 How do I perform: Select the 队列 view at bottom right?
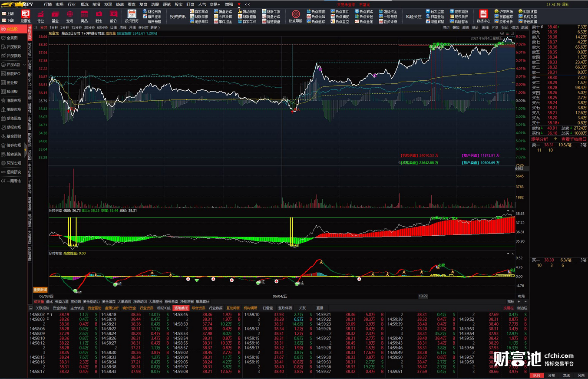click(537, 375)
